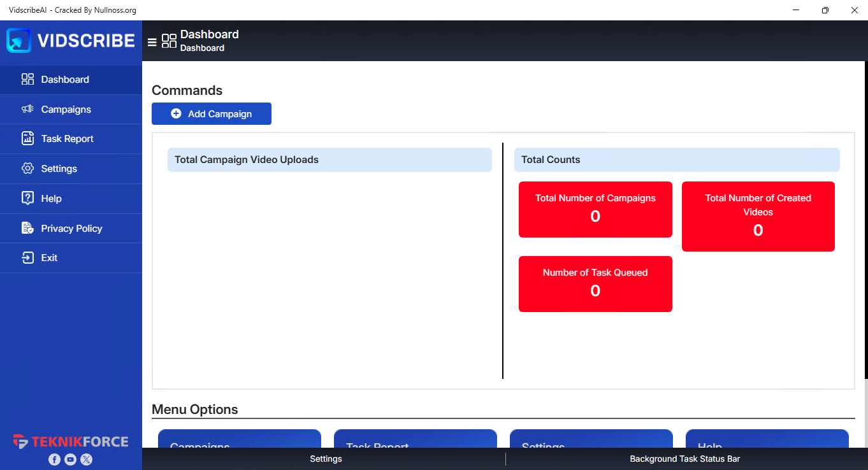Image resolution: width=868 pixels, height=470 pixels.
Task: Click the Exit door icon
Action: tap(27, 258)
